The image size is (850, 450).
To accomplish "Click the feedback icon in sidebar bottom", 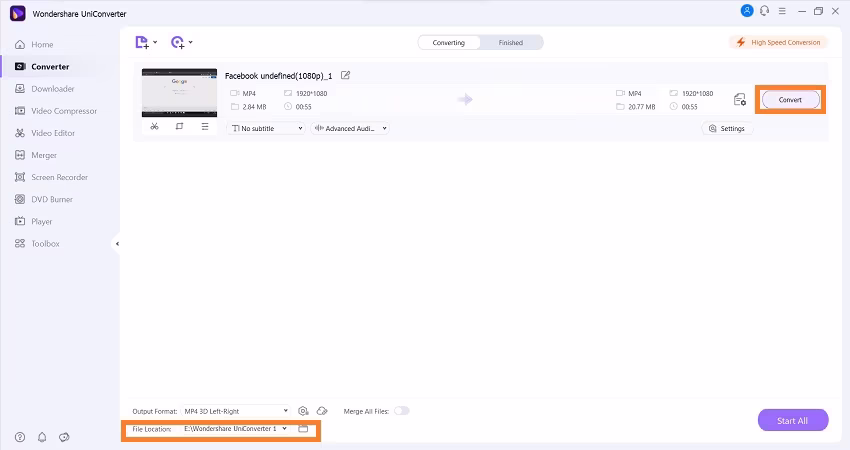I will [64, 437].
